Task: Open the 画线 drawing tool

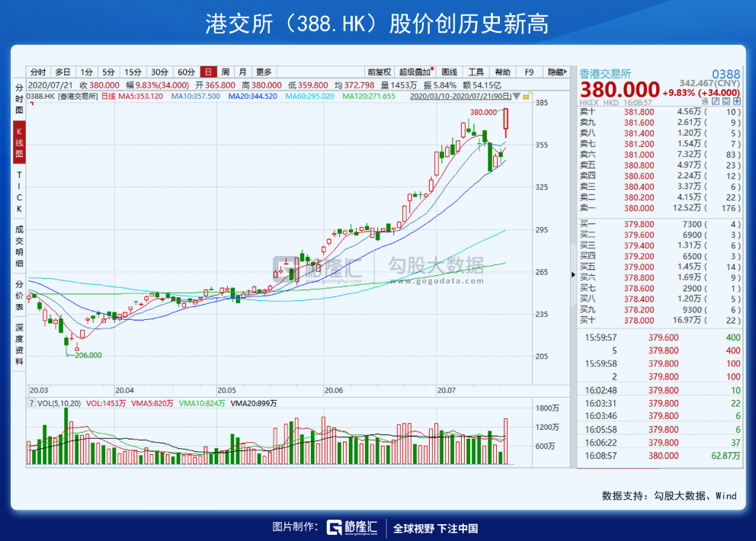Action: pyautogui.click(x=449, y=72)
